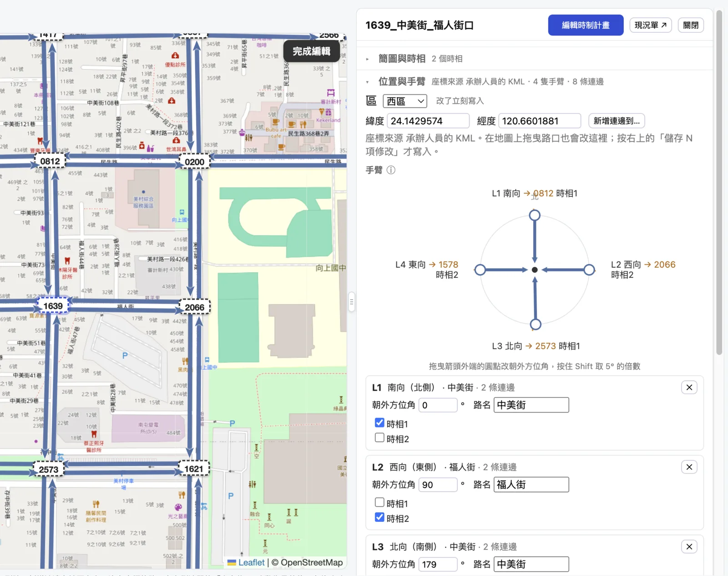
Task: Select intersection node 0812 on map
Action: pos(50,161)
